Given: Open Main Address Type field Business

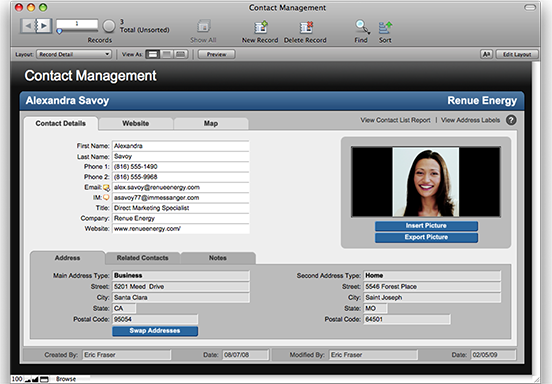Looking at the screenshot, I should 181,275.
